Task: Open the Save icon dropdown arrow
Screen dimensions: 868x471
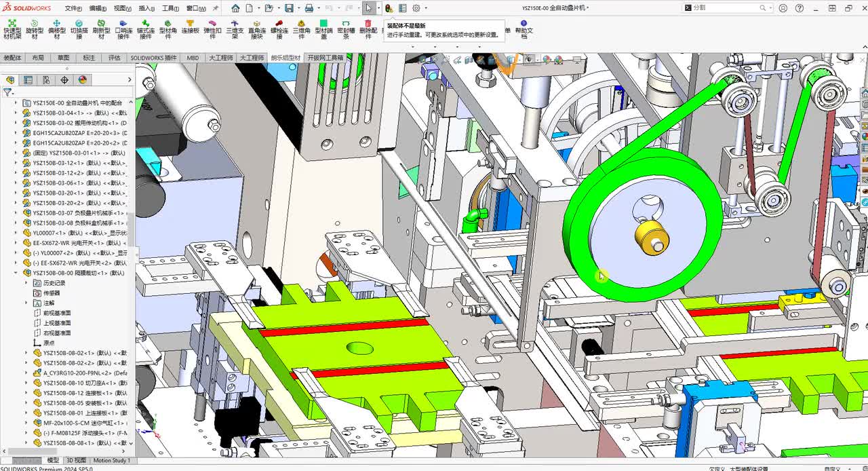Action: coord(298,8)
